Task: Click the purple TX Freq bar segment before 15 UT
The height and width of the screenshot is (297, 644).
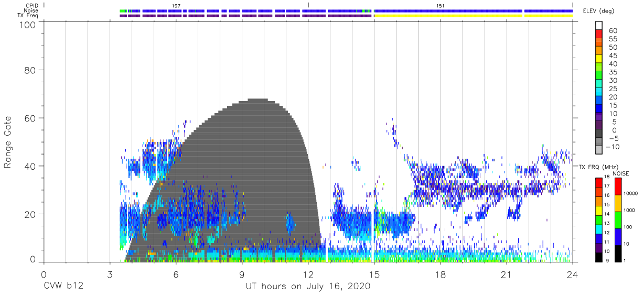Action: [x=351, y=16]
